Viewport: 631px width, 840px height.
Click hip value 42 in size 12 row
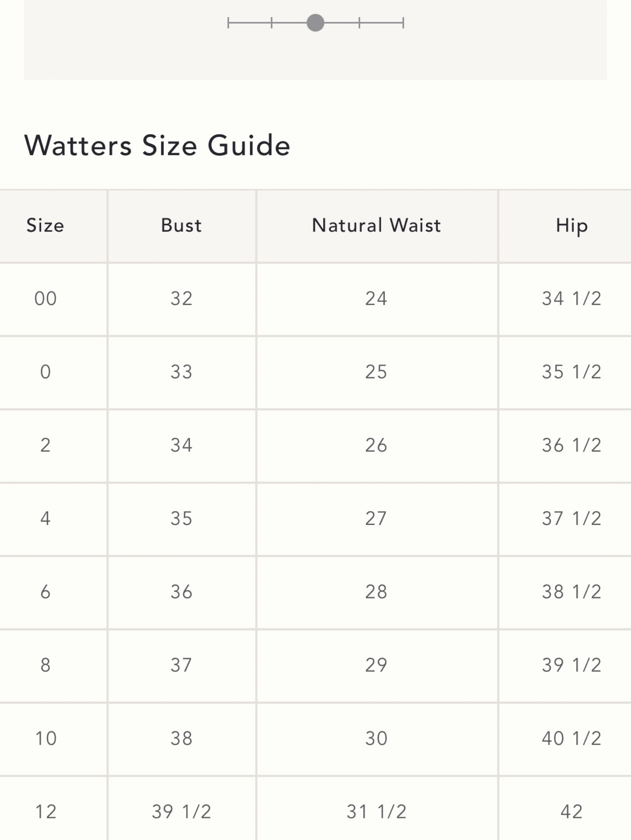point(572,811)
